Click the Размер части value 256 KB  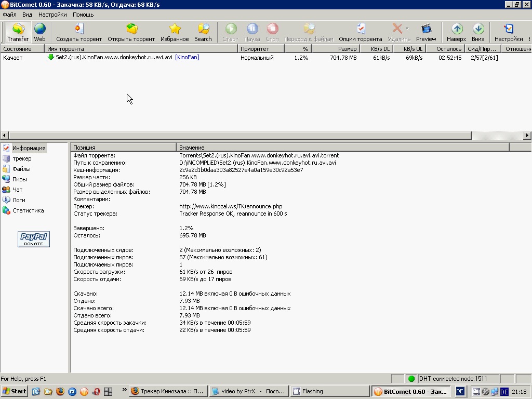188,178
